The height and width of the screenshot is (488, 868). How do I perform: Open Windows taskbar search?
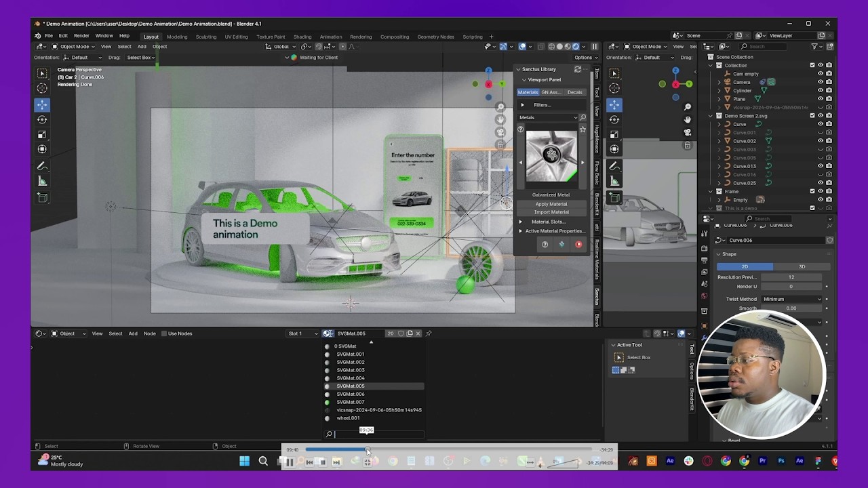coord(263,462)
